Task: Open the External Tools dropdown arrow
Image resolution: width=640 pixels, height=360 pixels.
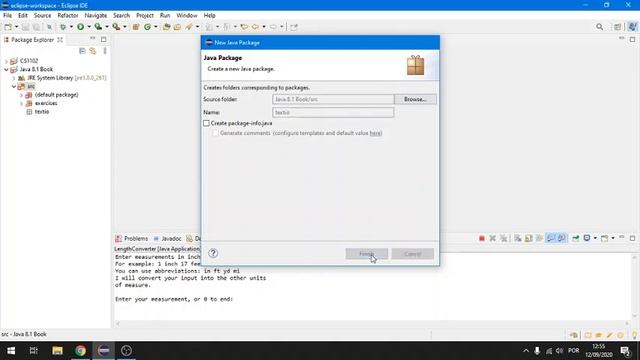Action: 124,27
